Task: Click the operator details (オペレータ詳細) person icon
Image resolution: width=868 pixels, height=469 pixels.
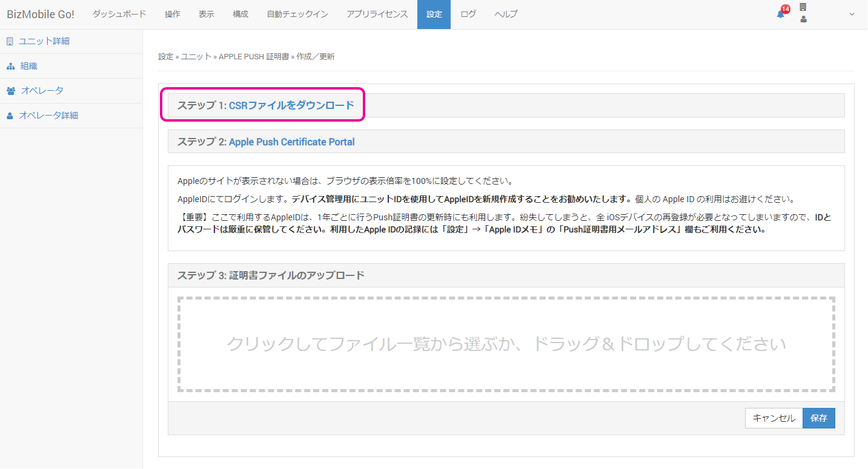Action: tap(10, 116)
